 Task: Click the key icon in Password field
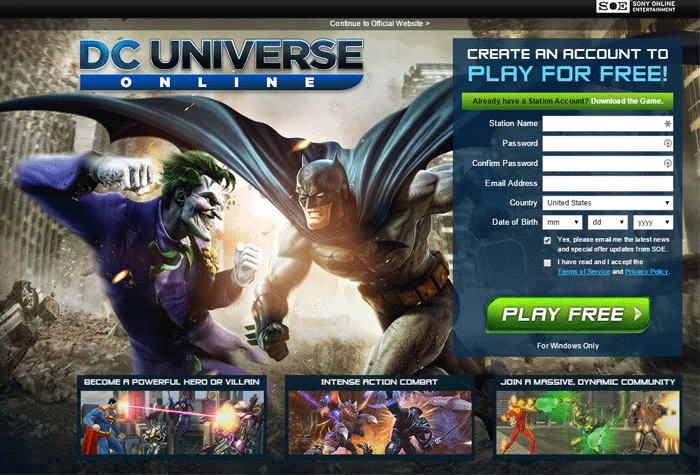pos(667,143)
